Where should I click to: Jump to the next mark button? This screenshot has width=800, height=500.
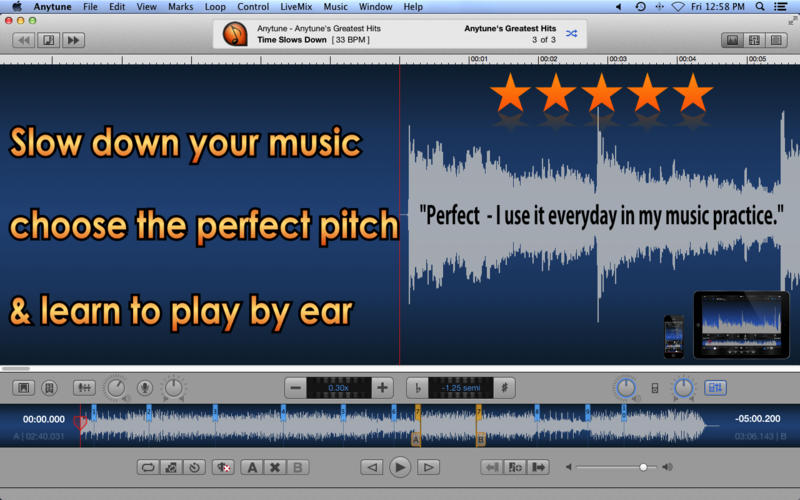538,467
